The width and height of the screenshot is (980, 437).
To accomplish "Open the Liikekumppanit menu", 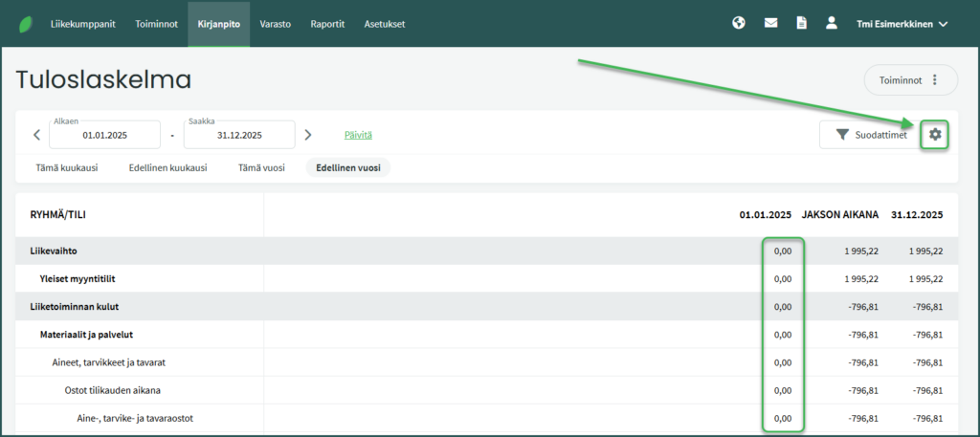I will [x=83, y=24].
